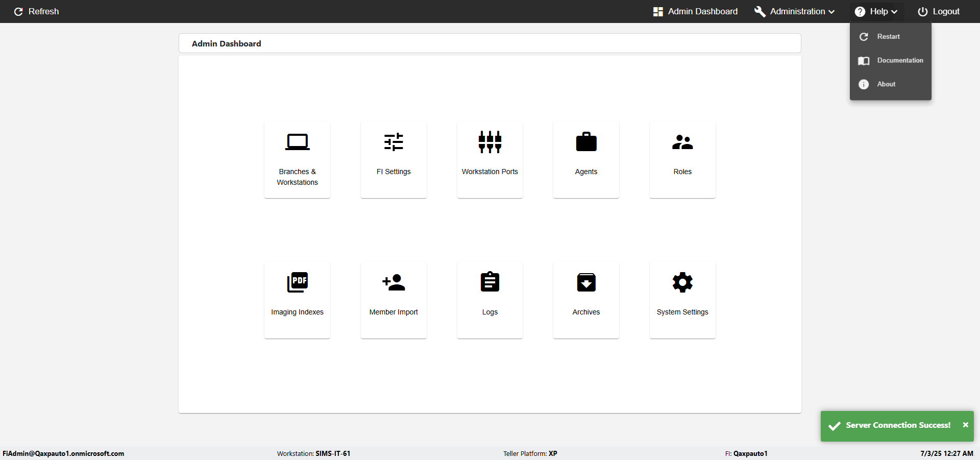The width and height of the screenshot is (980, 460).
Task: Click the System Settings label
Action: pyautogui.click(x=682, y=312)
